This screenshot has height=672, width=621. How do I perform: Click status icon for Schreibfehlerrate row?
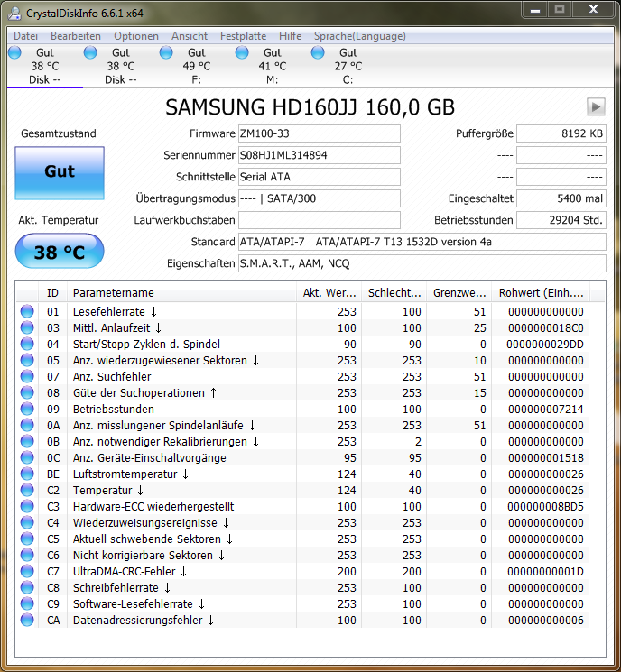[27, 587]
